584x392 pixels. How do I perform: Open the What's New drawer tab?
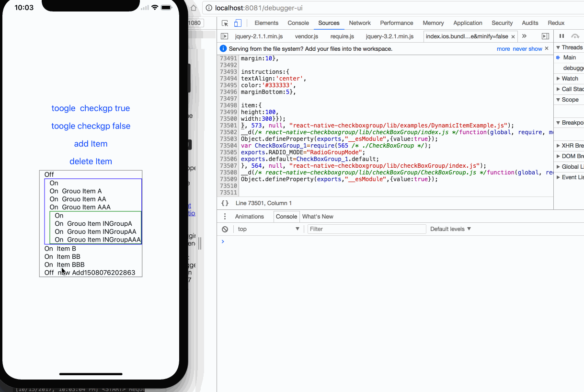coord(318,217)
